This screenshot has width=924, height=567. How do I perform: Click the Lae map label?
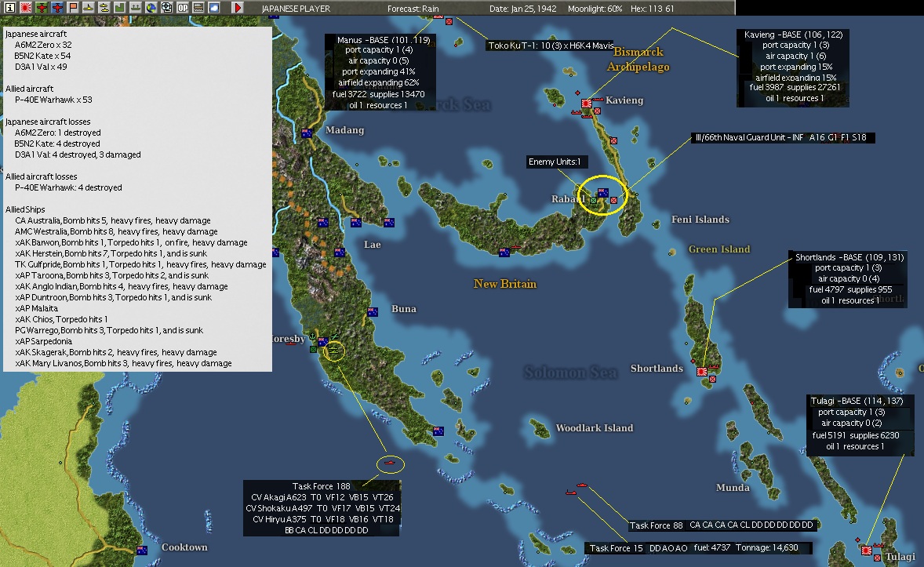coord(372,245)
